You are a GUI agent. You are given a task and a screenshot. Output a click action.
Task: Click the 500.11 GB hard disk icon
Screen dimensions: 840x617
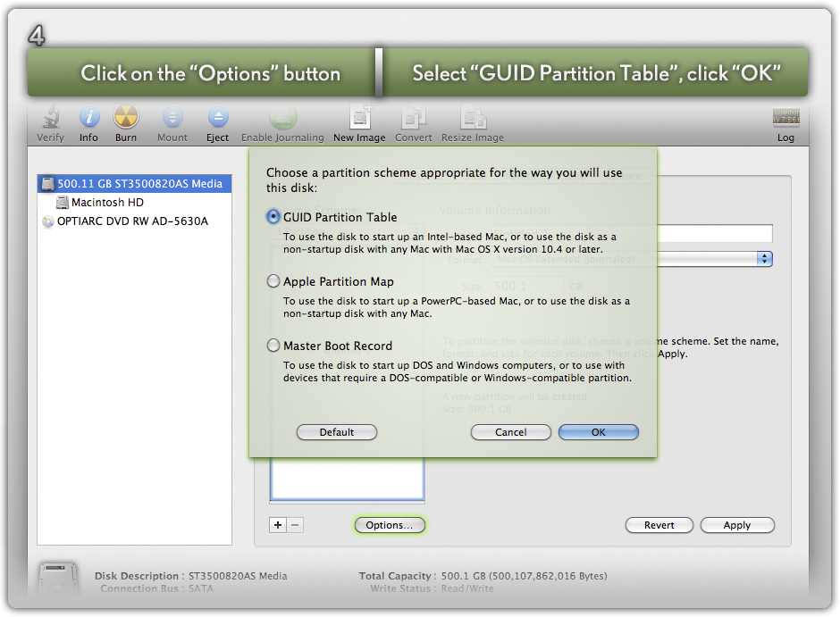(x=48, y=184)
